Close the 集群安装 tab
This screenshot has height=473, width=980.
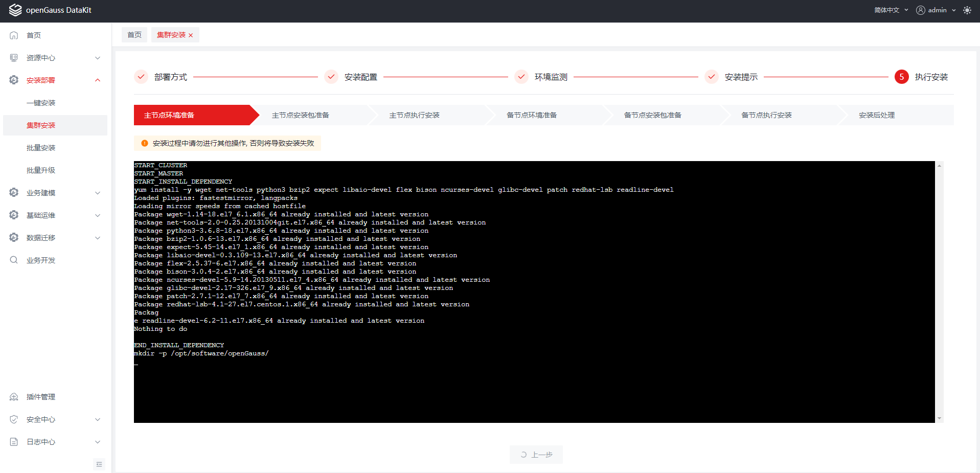click(x=191, y=35)
